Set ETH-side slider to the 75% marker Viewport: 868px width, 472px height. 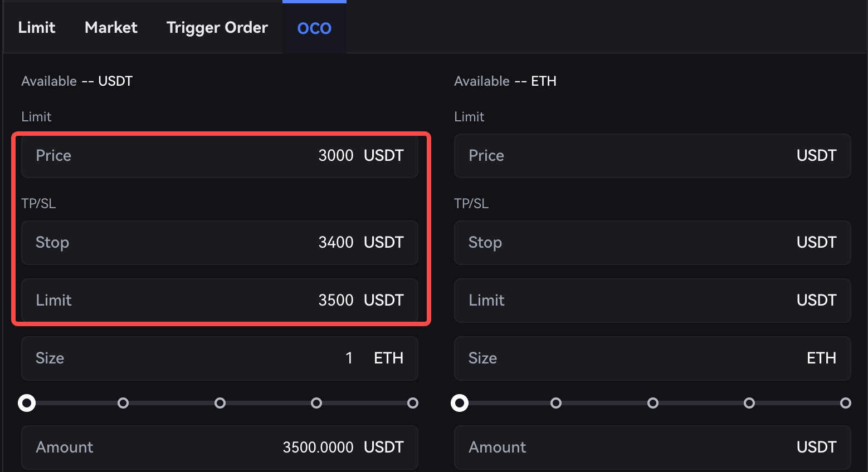(749, 403)
